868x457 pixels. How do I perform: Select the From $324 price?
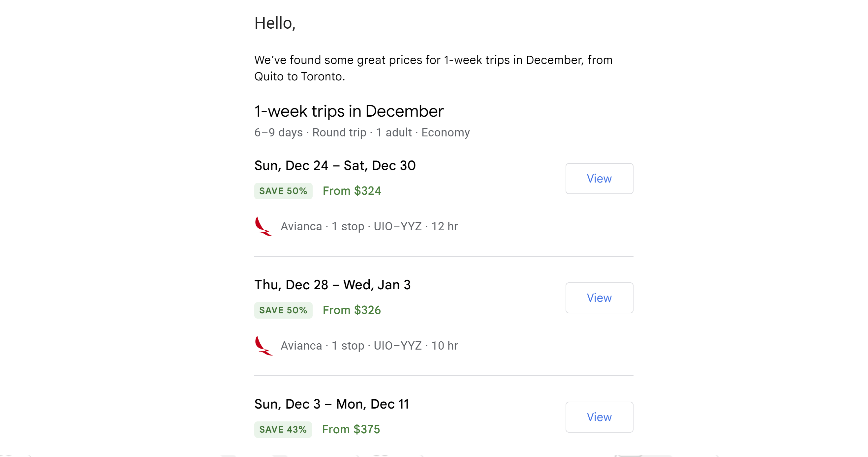(x=352, y=191)
